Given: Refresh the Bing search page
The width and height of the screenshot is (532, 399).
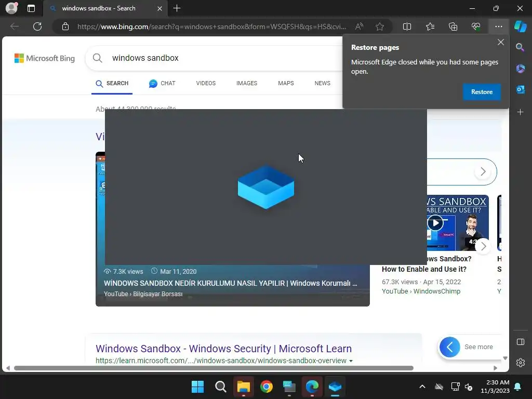Looking at the screenshot, I should 37,26.
